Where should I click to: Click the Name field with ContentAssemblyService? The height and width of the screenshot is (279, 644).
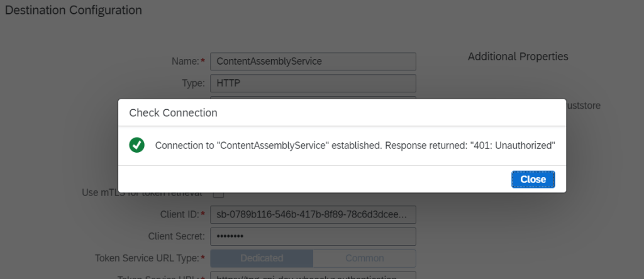click(313, 61)
